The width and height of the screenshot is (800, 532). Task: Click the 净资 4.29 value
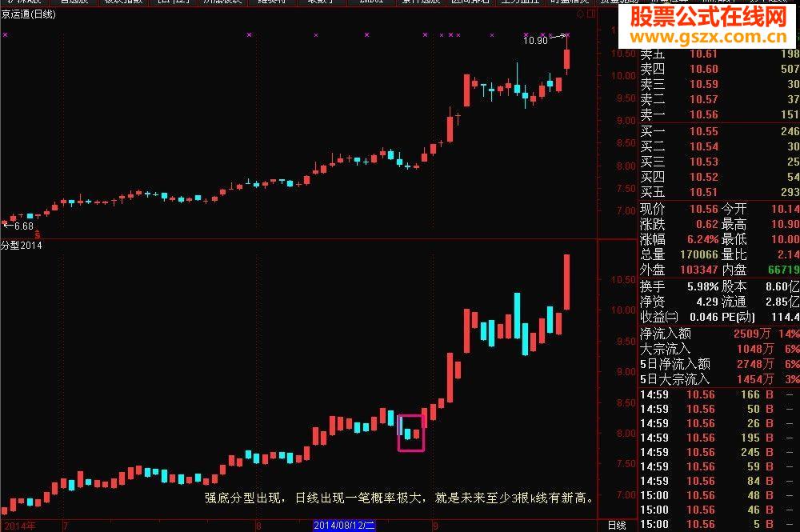[707, 302]
